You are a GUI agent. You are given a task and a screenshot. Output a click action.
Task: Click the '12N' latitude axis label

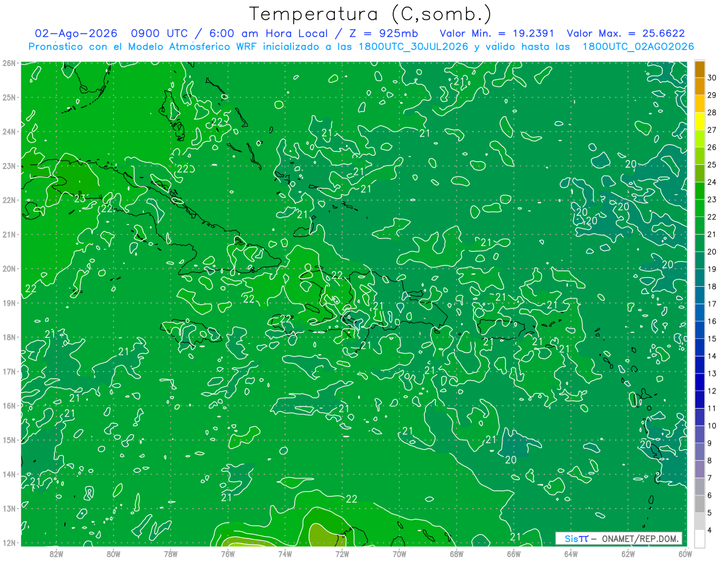click(x=9, y=543)
